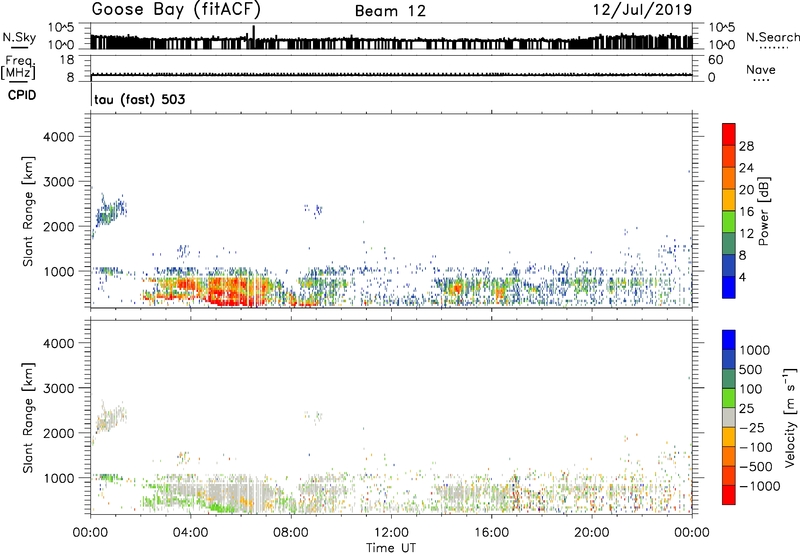Screen dimensions: 800x554
Task: Click the 'CPID' label
Action: click(x=22, y=95)
